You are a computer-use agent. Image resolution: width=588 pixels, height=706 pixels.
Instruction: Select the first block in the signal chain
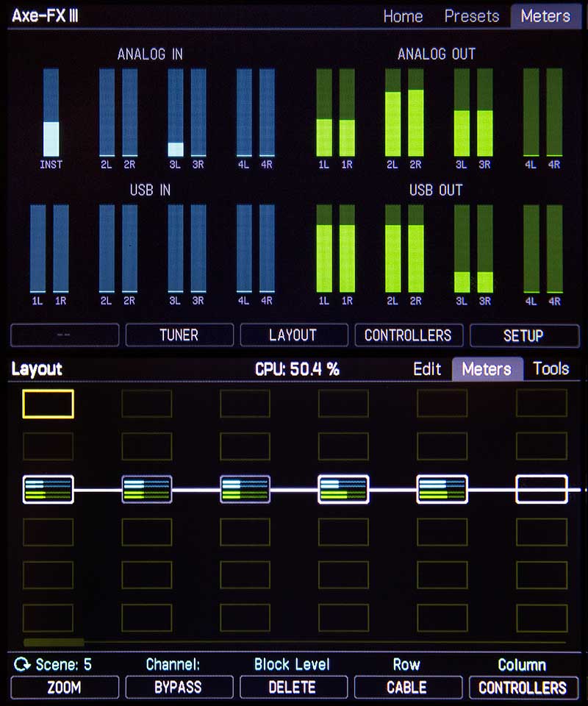click(48, 490)
